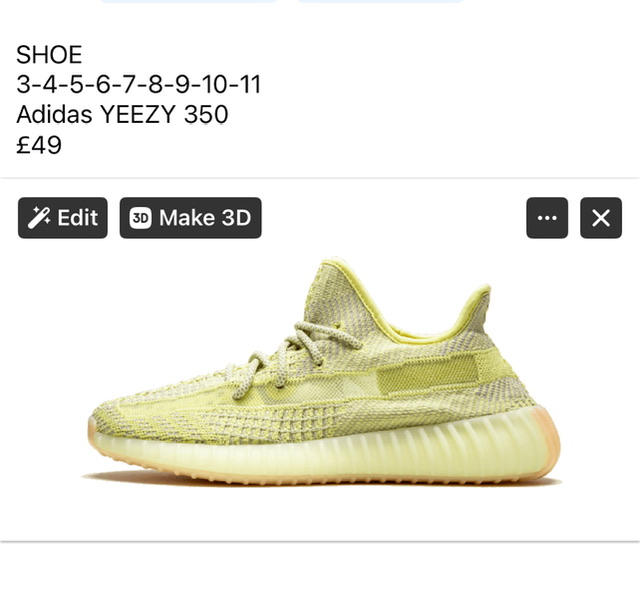The image size is (640, 591).
Task: Click the Adidas YEEZY 350 text
Action: pos(122,114)
